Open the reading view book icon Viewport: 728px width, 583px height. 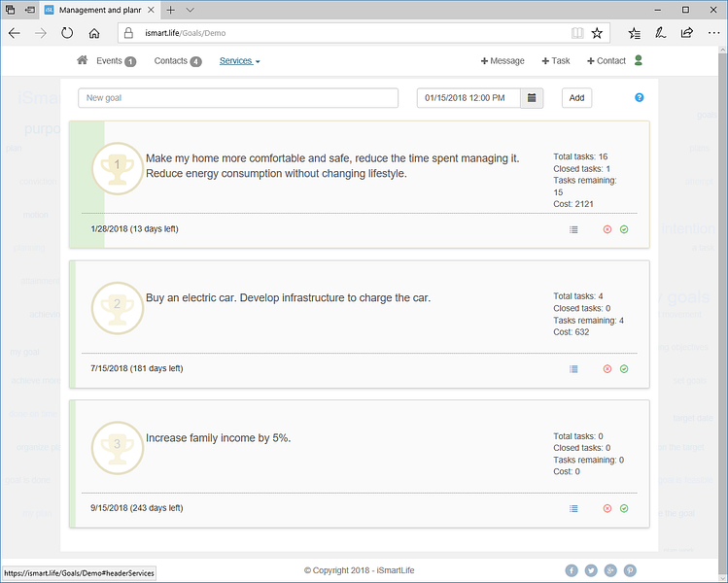pyautogui.click(x=577, y=33)
